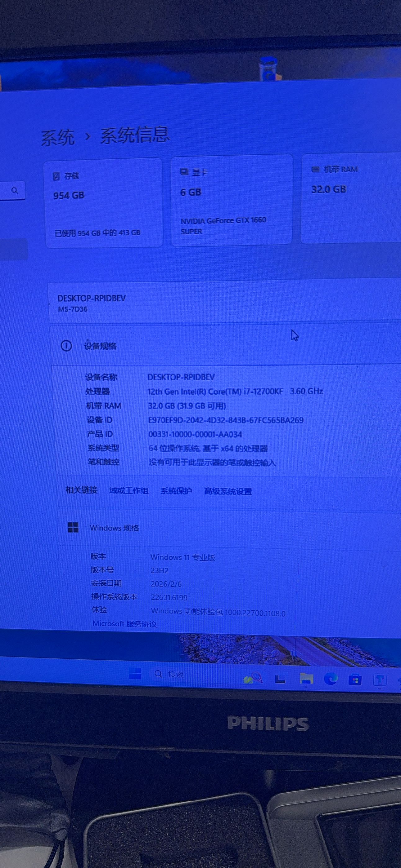Open 高级系统设置 link
Screen dimensions: 401x868
tap(228, 491)
